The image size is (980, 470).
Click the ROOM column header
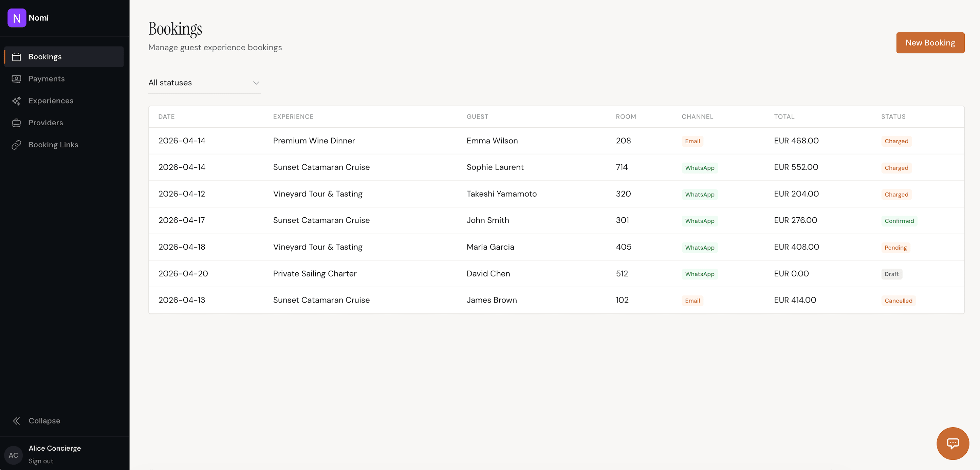pos(626,116)
